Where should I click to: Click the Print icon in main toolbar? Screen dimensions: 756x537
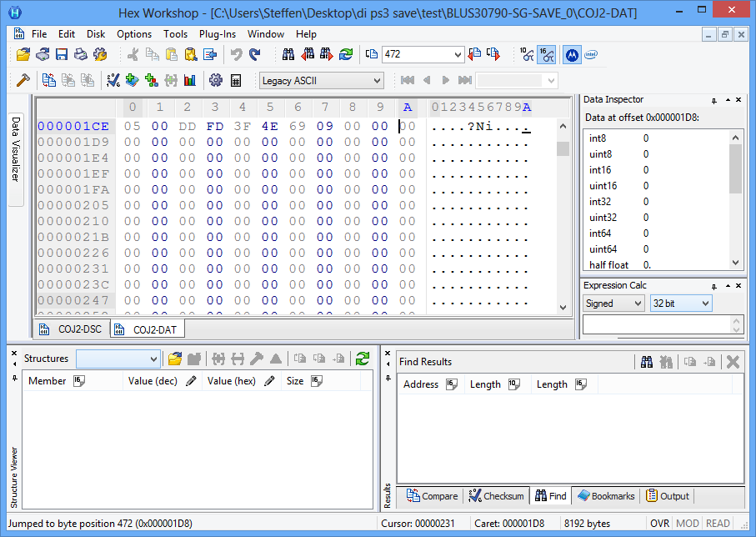[81, 55]
